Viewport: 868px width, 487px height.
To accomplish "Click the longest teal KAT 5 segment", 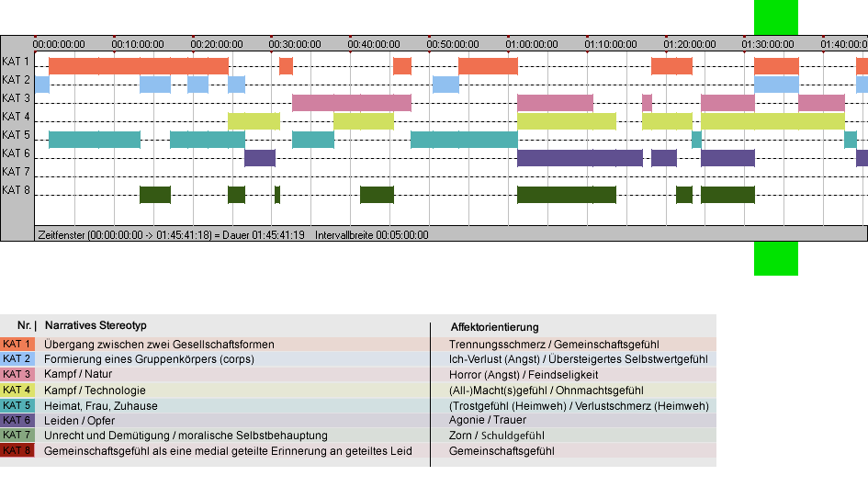I will pyautogui.click(x=464, y=140).
